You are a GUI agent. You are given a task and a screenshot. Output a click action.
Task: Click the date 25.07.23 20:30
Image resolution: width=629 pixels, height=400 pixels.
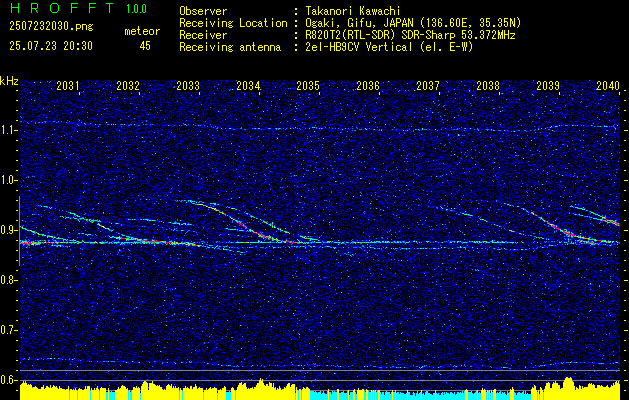51,46
